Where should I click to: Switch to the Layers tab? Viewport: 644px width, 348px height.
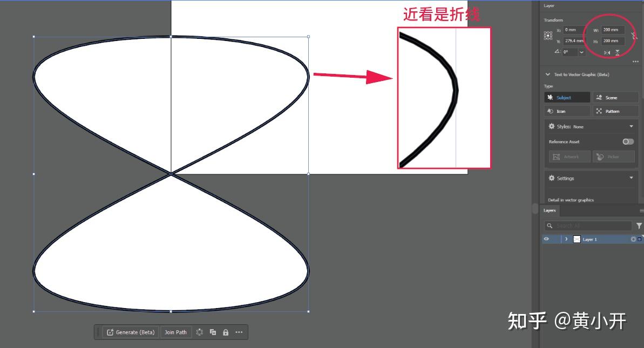550,210
